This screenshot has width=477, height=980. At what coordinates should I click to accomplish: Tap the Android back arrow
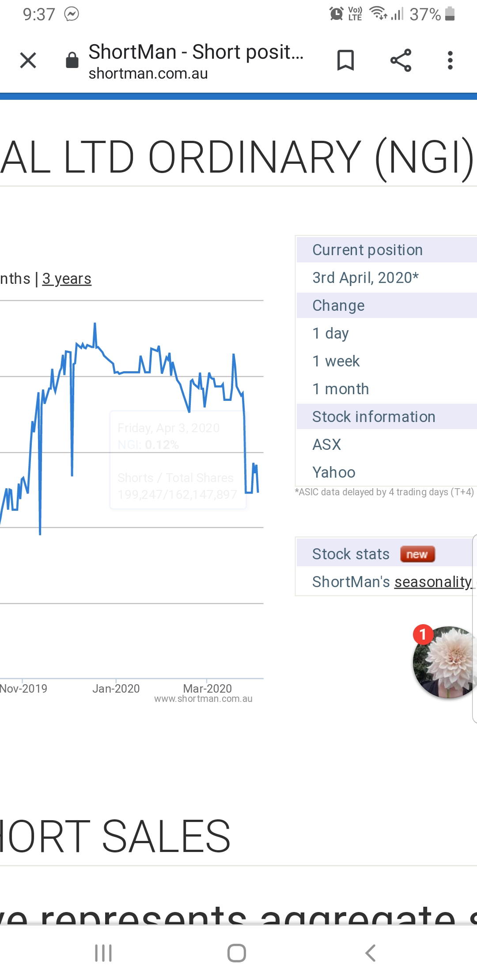[x=371, y=953]
